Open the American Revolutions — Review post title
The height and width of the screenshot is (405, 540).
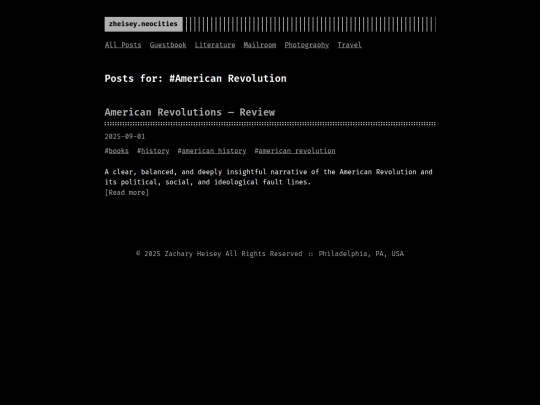pos(190,112)
